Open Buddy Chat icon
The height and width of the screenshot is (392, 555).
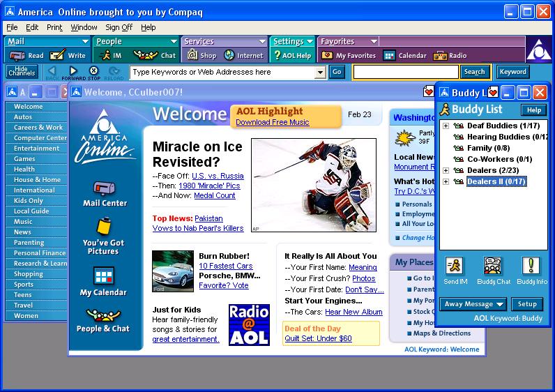(x=493, y=266)
